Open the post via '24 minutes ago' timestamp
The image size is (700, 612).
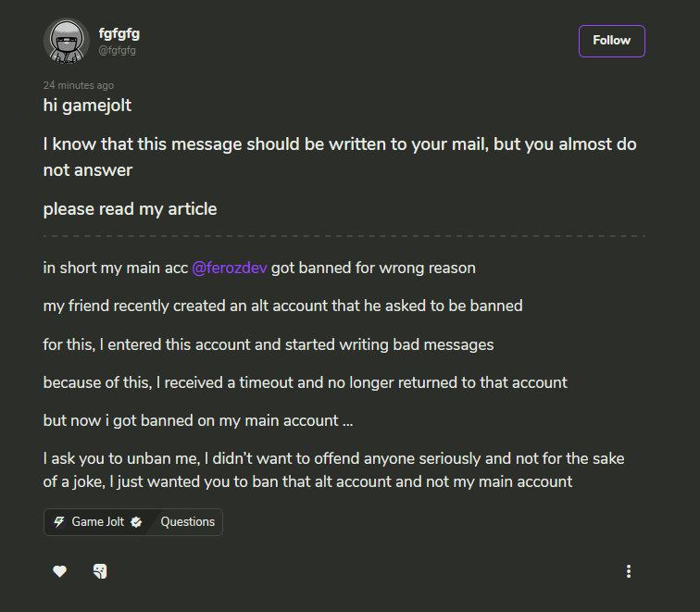coord(79,85)
